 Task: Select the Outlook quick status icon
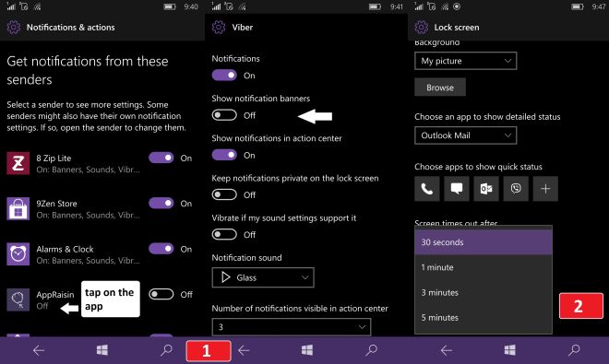(486, 189)
